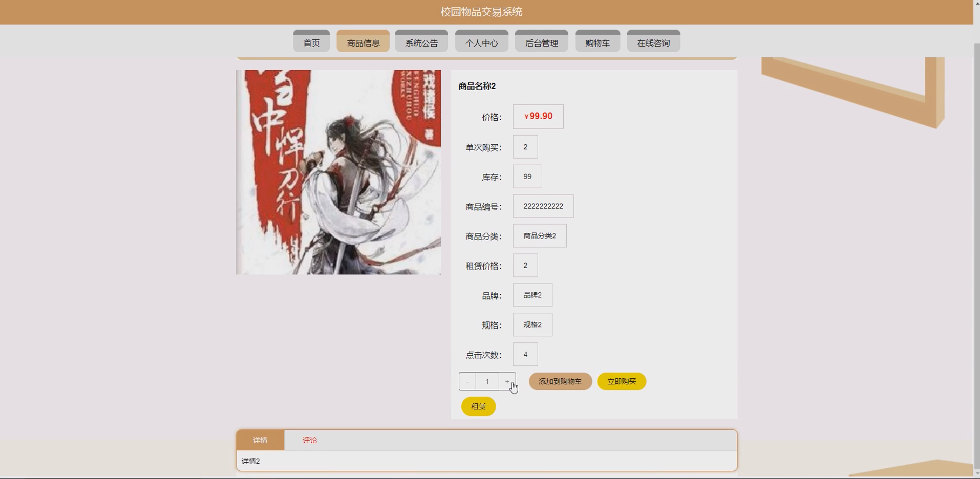Click the 租赁价格 value 2
The width and height of the screenshot is (980, 479).
(525, 266)
